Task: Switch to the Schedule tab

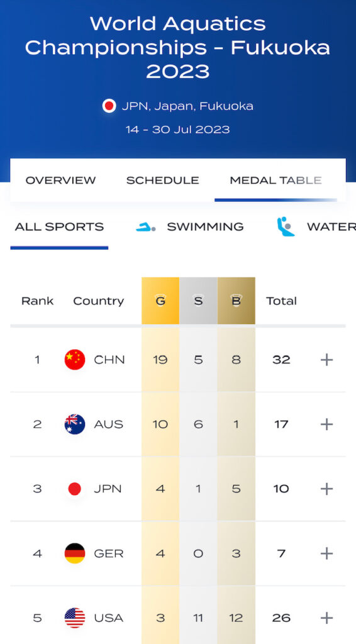Action: [163, 180]
